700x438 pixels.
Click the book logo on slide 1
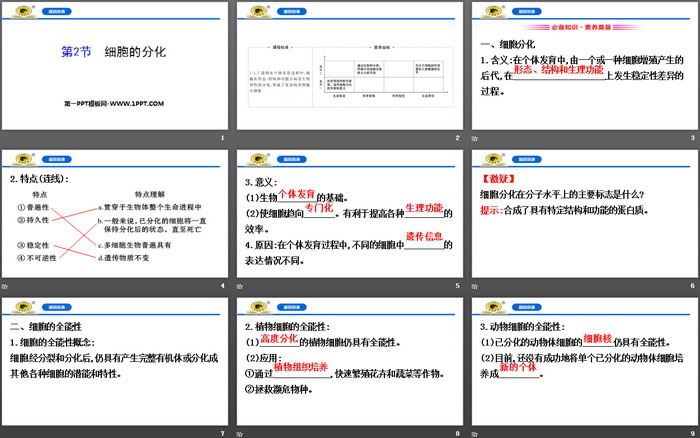pos(24,12)
